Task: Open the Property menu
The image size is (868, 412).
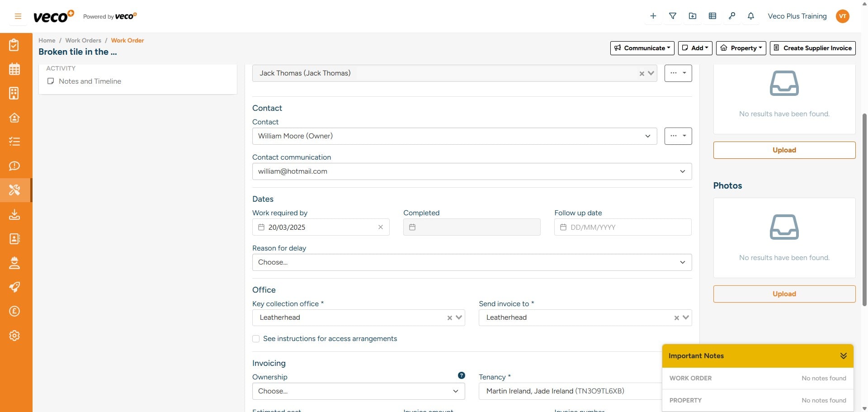Action: click(x=741, y=48)
